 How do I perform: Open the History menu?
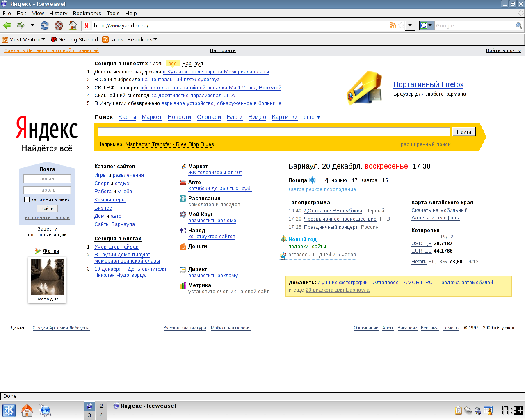pyautogui.click(x=58, y=13)
